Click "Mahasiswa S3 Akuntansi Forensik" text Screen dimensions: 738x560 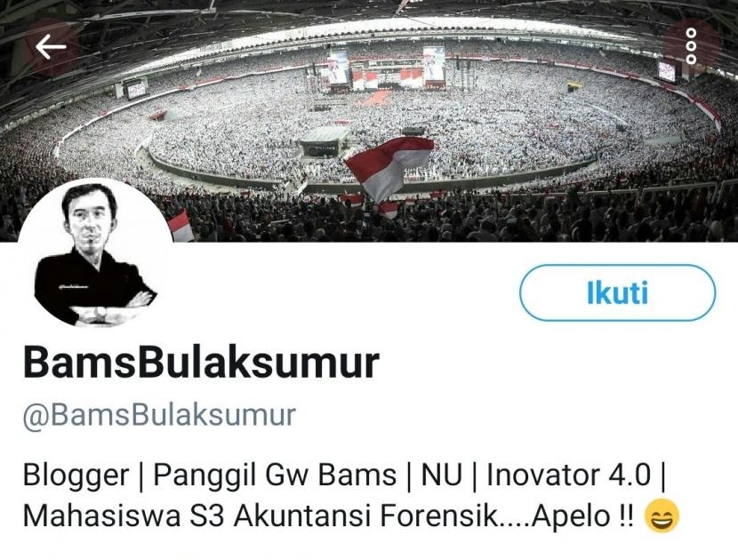click(x=261, y=516)
